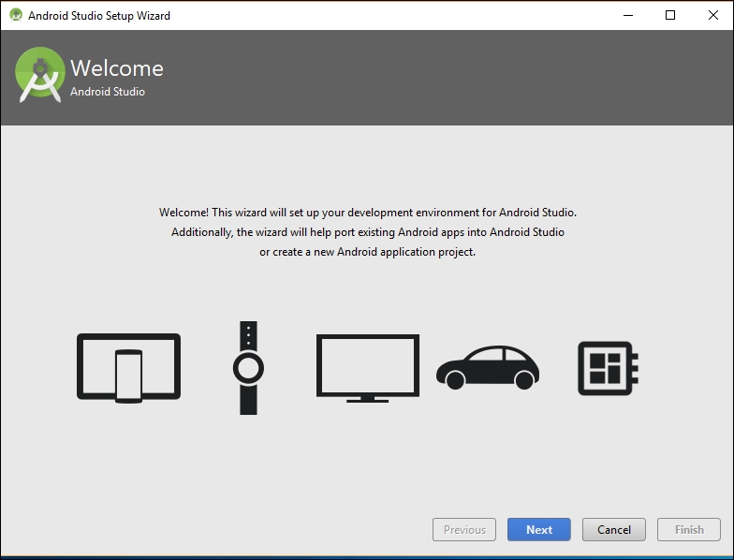Click the Next button

(539, 530)
